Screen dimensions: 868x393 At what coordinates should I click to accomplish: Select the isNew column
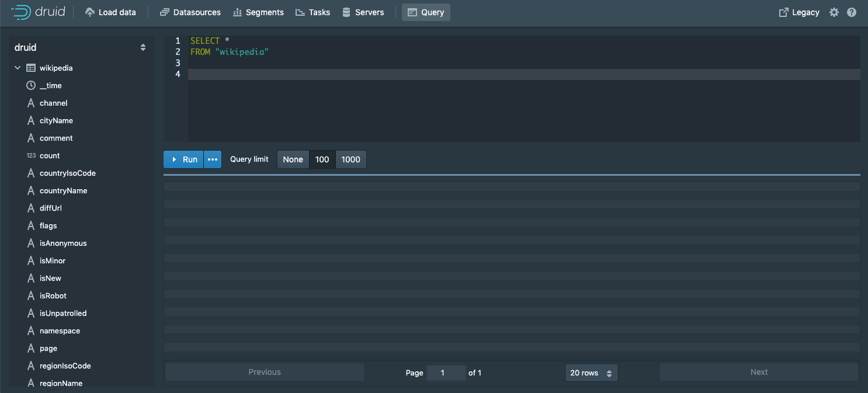50,279
